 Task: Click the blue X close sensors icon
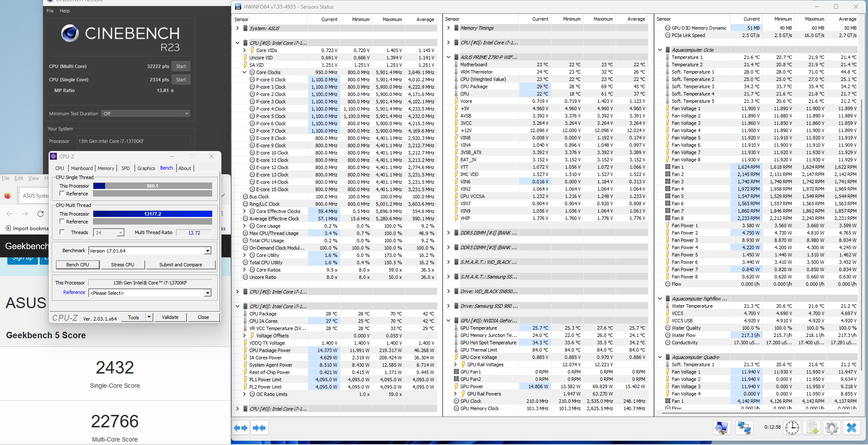[852, 428]
